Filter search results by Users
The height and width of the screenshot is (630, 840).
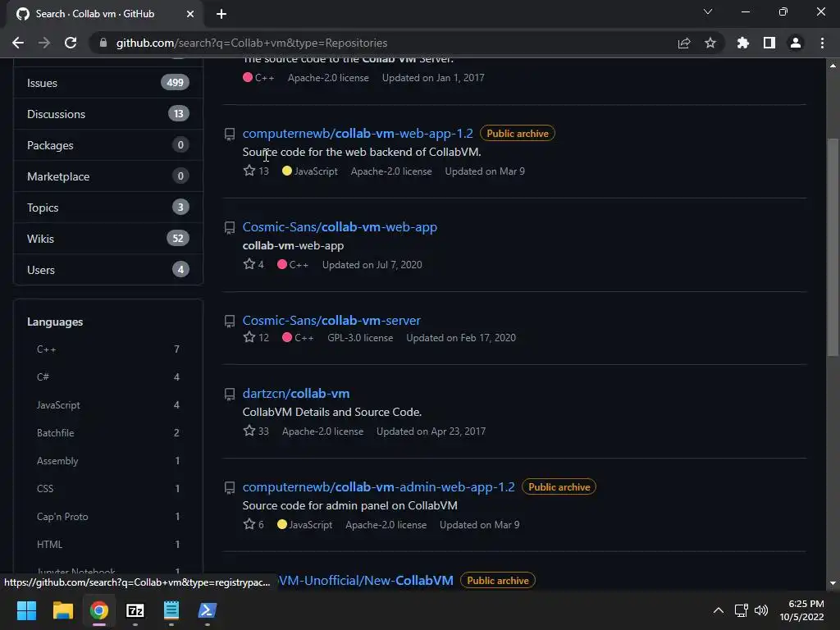click(x=108, y=269)
